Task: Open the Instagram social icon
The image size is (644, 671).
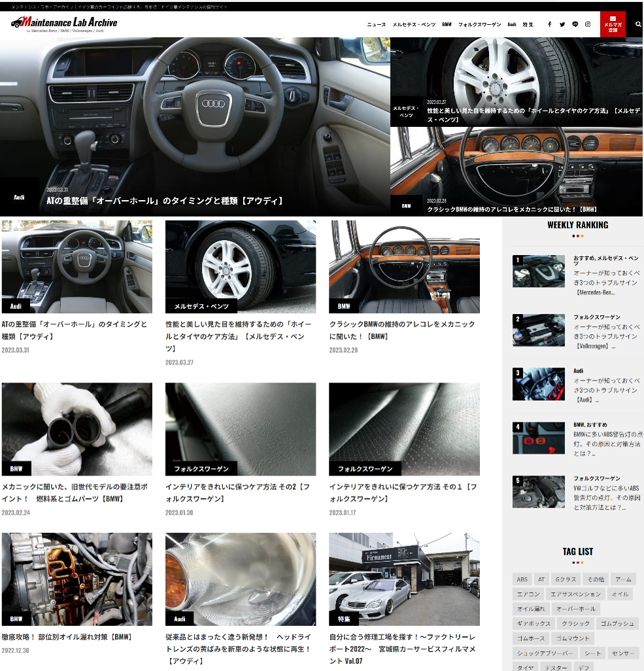Action: (588, 24)
